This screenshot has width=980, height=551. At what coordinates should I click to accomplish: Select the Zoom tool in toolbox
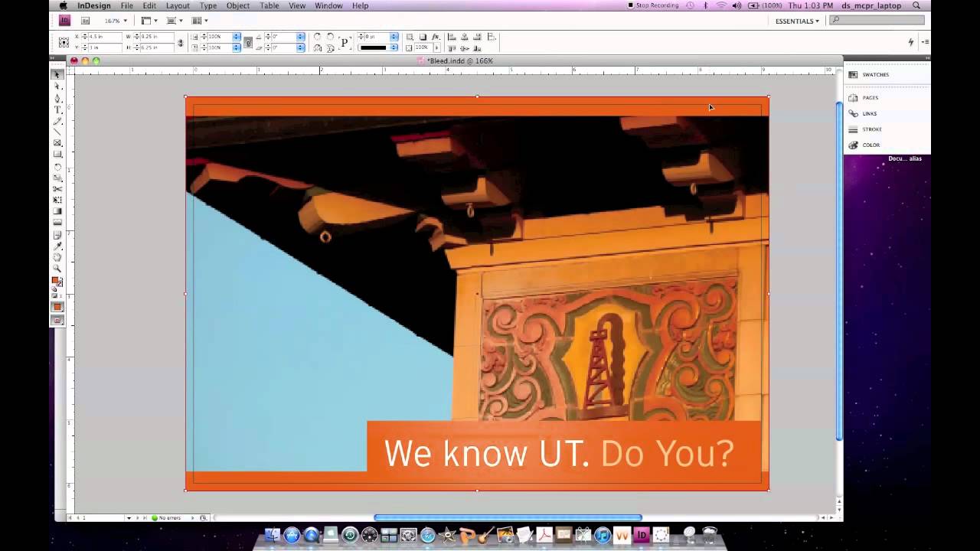[57, 269]
